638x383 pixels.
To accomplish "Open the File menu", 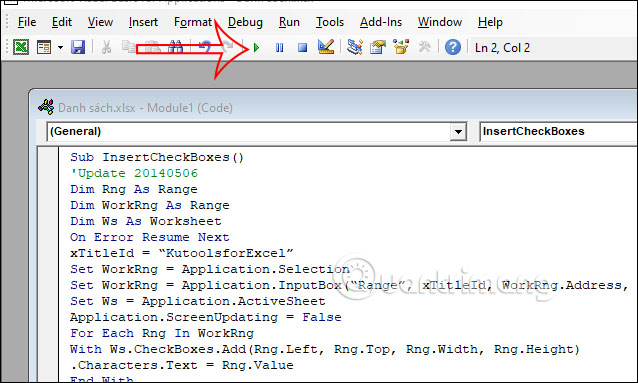I will pyautogui.click(x=27, y=22).
